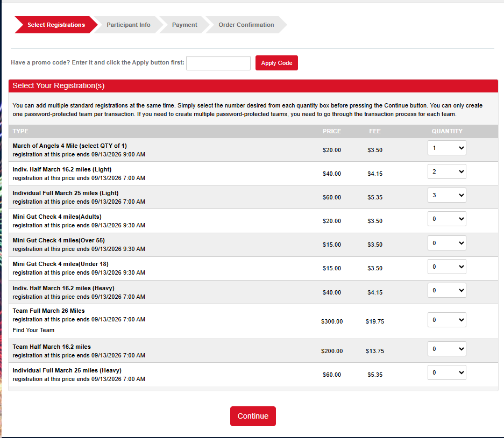Open quantity dropdown for Team Full March 26 Miles
504x438 pixels.
click(446, 320)
